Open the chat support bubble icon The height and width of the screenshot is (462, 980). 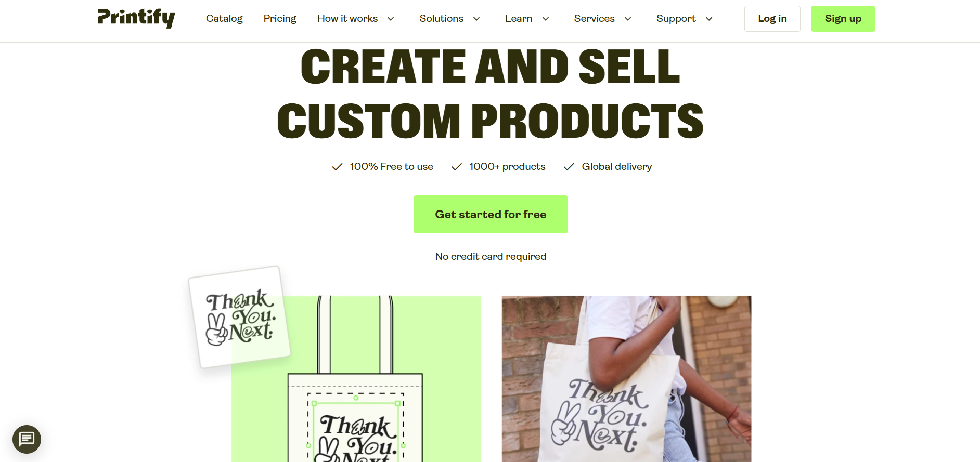[x=27, y=439]
